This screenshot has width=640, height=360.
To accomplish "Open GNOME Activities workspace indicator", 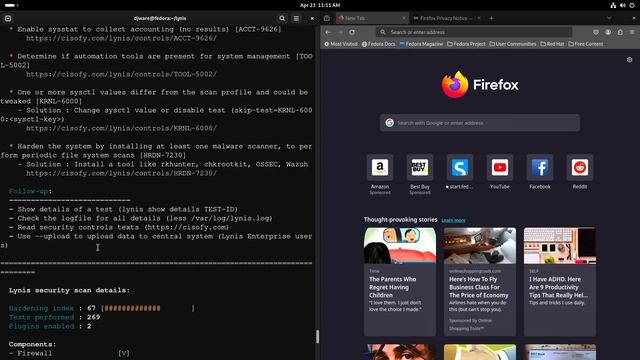I will [x=11, y=5].
